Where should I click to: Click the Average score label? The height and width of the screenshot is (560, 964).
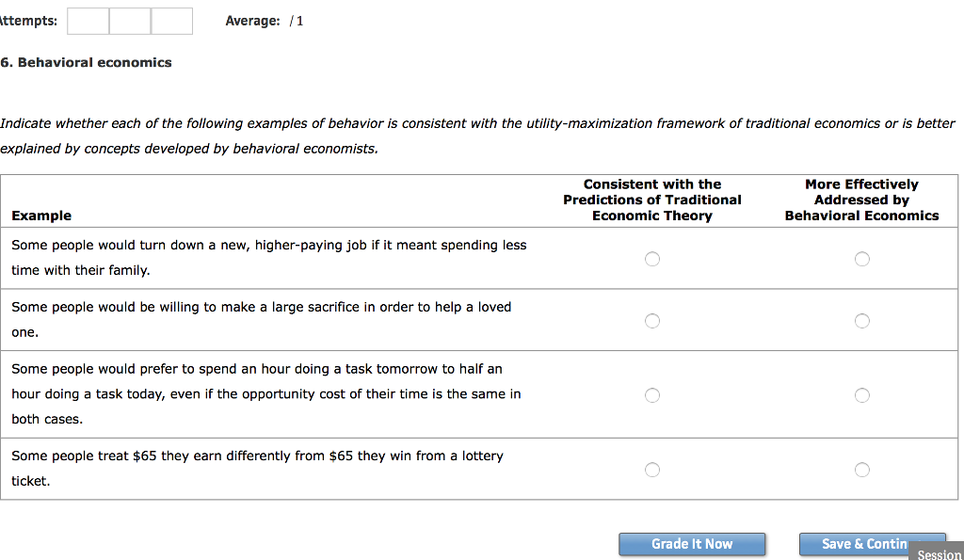tap(248, 20)
